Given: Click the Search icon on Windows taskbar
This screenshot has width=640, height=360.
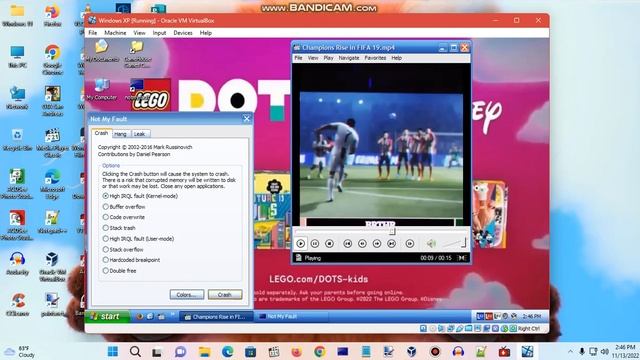Looking at the screenshot, I should (136, 351).
